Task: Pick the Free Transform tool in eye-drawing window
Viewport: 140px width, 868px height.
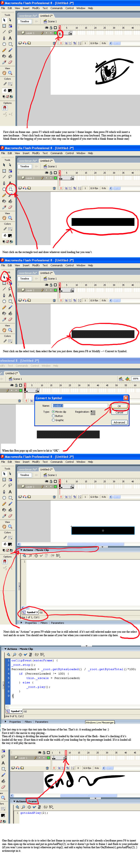Action: (4, 26)
